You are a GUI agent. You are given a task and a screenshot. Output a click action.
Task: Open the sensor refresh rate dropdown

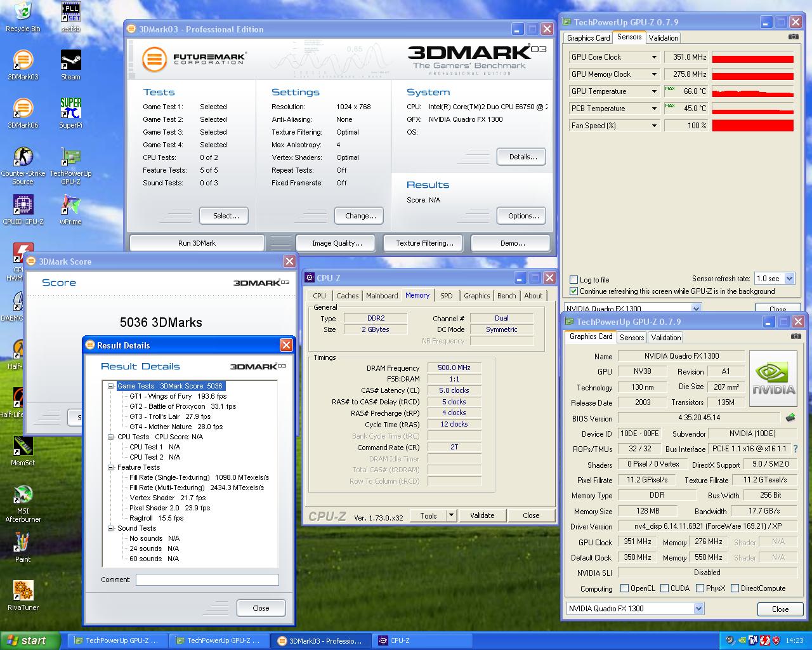click(789, 278)
